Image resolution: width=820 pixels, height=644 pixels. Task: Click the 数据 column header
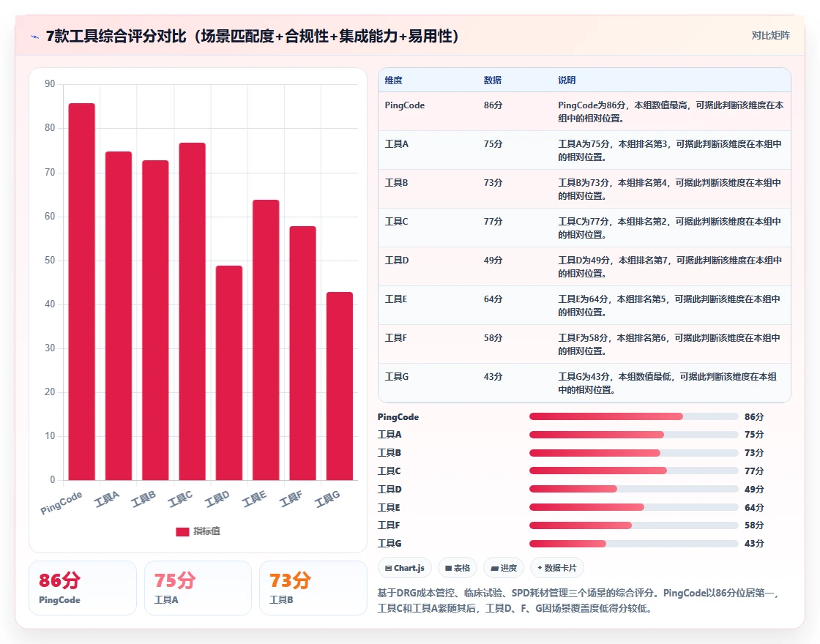[493, 80]
